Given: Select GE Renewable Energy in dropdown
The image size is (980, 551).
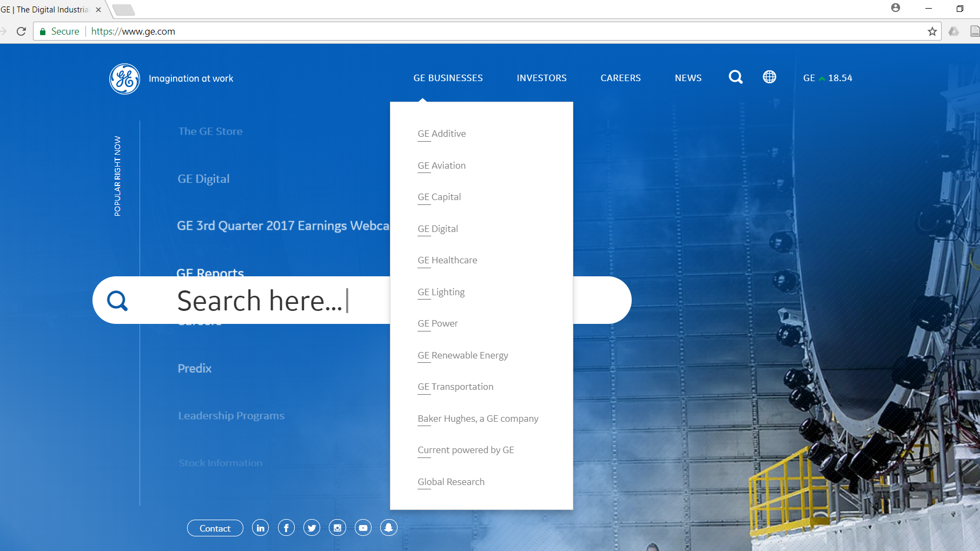Looking at the screenshot, I should click(x=463, y=355).
